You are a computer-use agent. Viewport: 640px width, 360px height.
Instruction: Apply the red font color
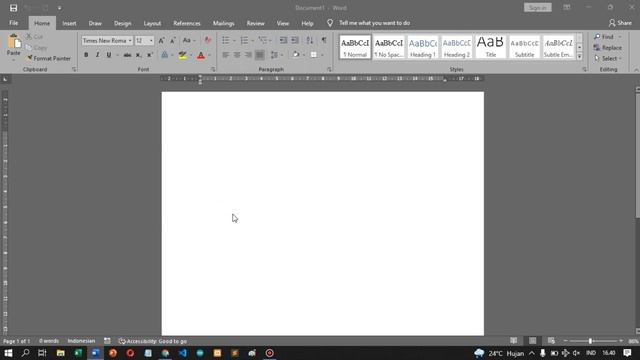tap(201, 55)
